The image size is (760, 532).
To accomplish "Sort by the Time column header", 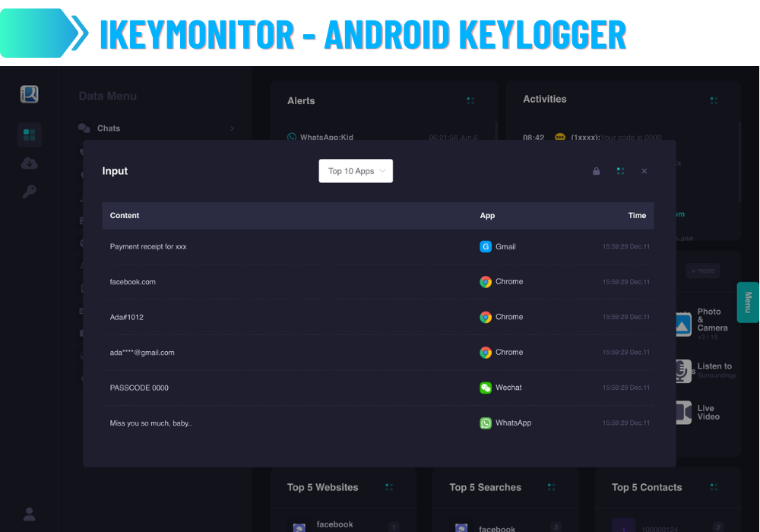I will coord(637,216).
